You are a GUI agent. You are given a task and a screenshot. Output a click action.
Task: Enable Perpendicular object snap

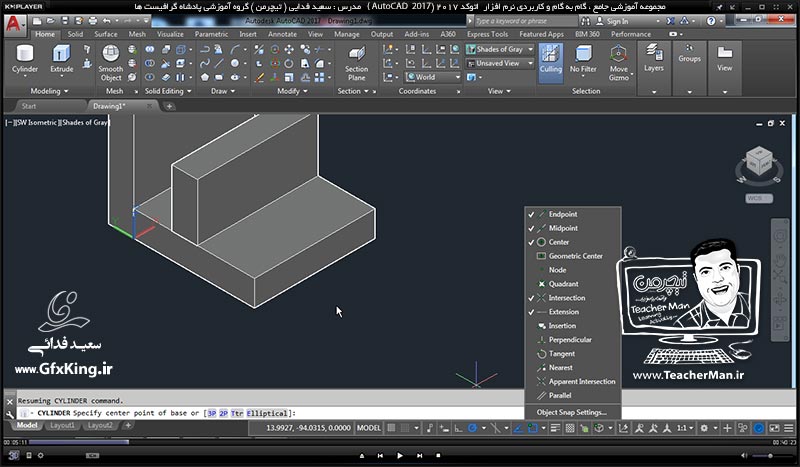(x=572, y=339)
